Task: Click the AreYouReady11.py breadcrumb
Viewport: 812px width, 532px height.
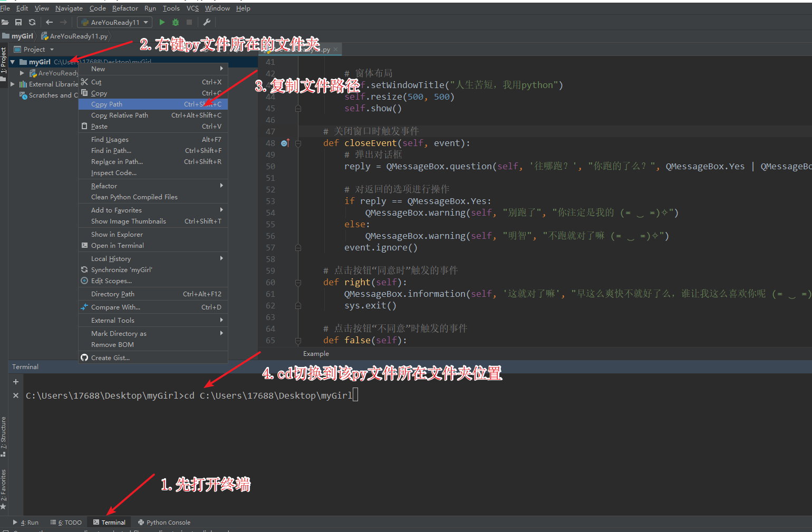Action: tap(74, 36)
